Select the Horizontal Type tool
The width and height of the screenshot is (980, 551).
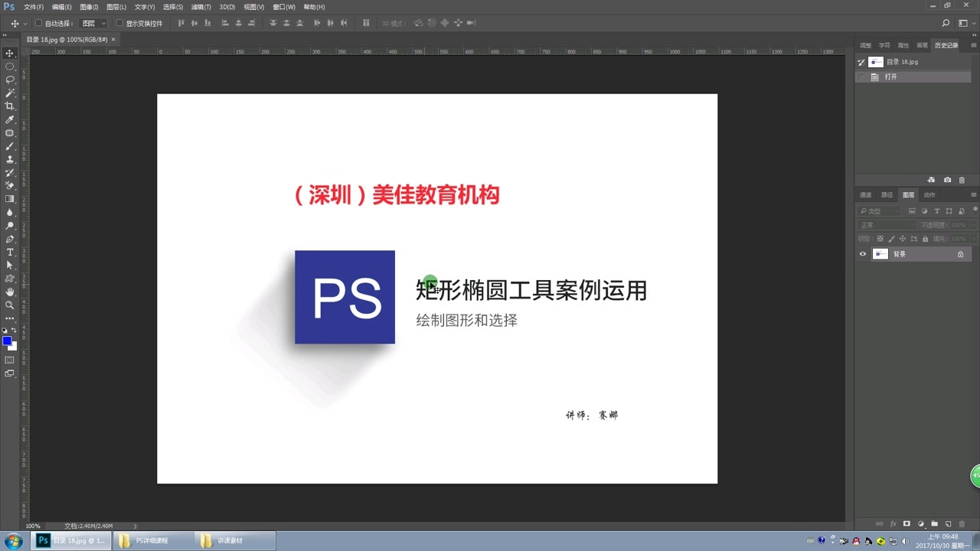pos(10,252)
